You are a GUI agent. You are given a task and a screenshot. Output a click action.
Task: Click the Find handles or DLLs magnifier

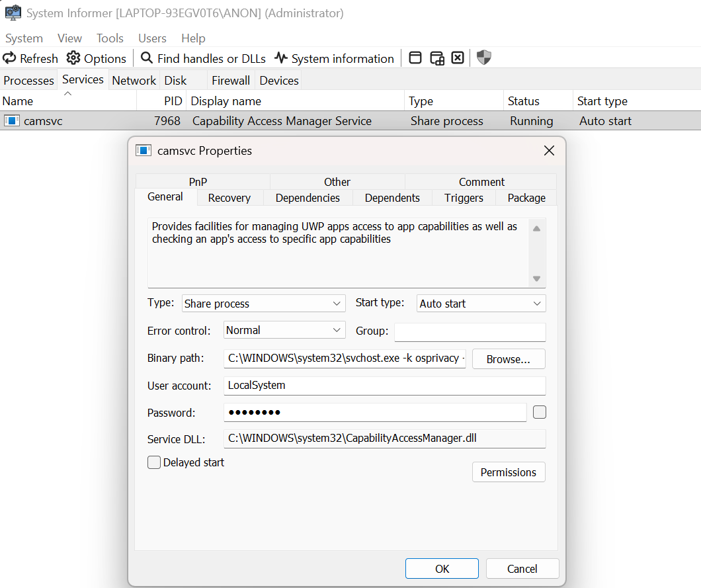(x=147, y=58)
